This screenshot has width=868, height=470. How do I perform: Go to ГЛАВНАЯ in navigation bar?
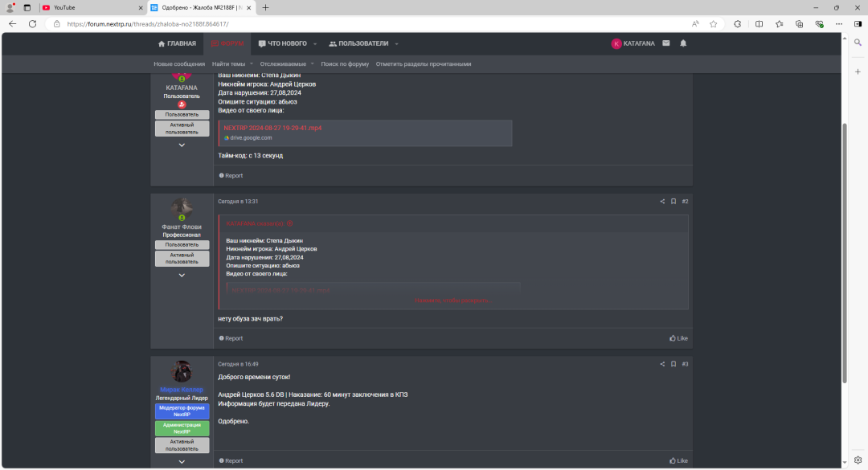[177, 43]
